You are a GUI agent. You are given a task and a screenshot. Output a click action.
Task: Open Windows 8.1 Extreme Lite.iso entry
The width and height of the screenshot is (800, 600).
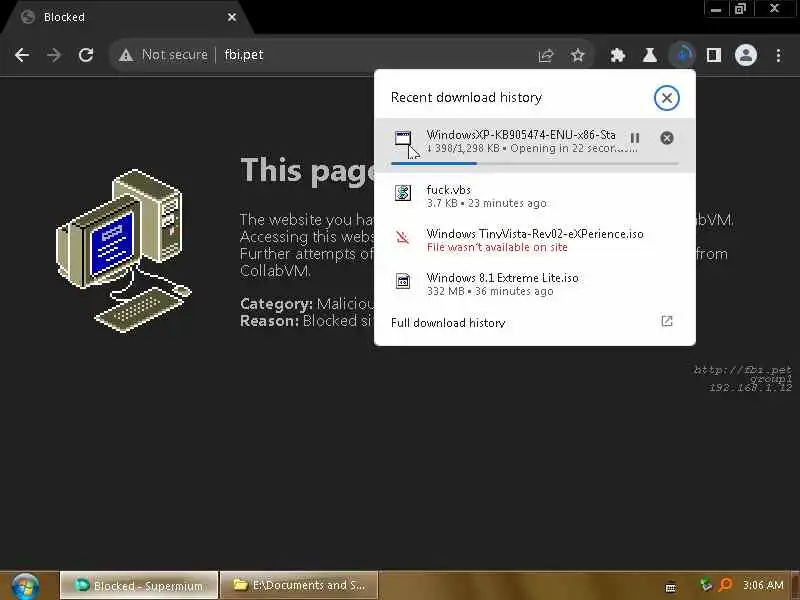pyautogui.click(x=534, y=284)
